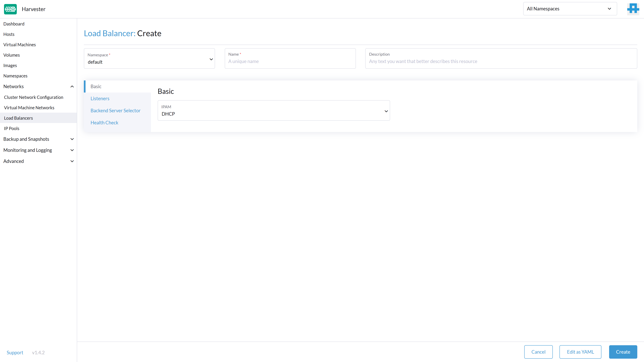Expand the Backup and Snapshots section

(x=72, y=139)
